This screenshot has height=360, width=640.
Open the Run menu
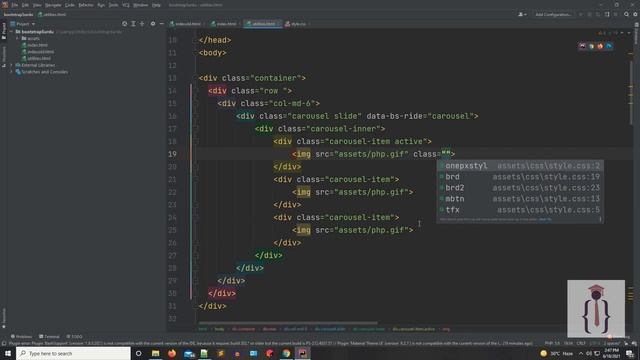[101, 5]
